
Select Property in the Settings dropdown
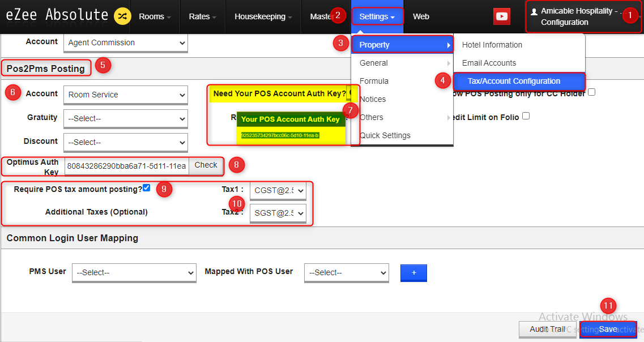(x=402, y=45)
